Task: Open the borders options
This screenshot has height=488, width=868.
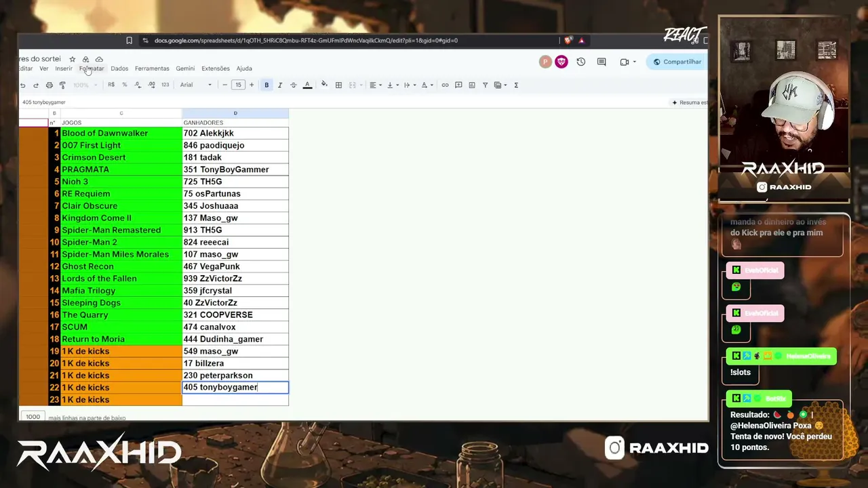Action: pyautogui.click(x=338, y=85)
